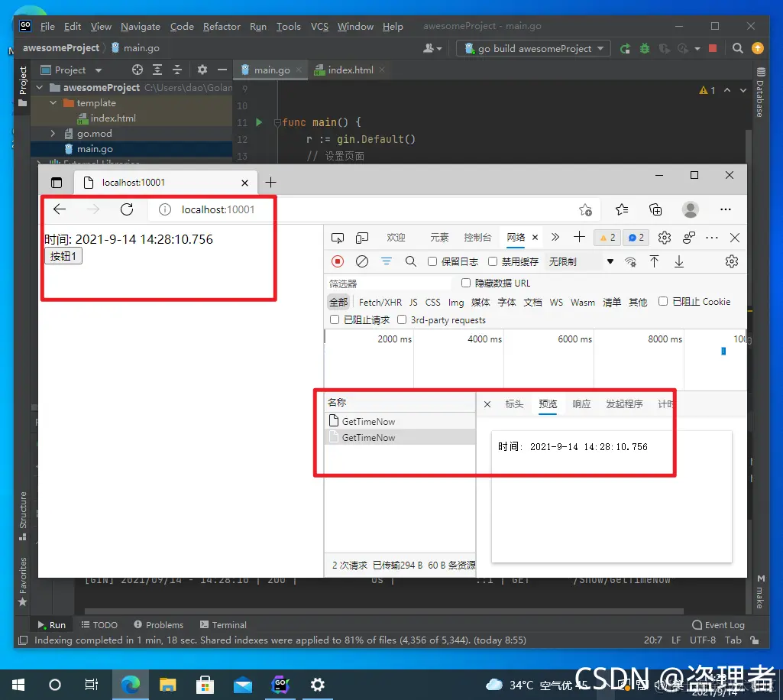
Task: Click the 按钮1 button on the webpage
Action: tap(63, 256)
